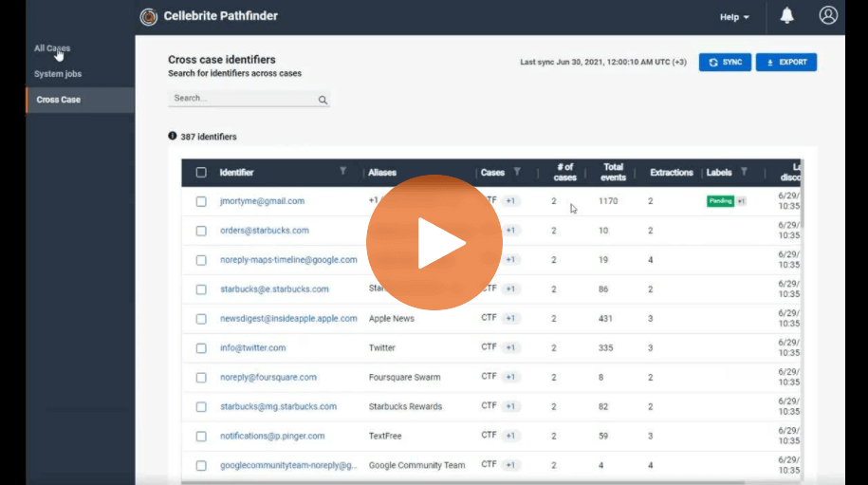Open System jobs in sidebar
The image size is (868, 485).
(x=58, y=74)
